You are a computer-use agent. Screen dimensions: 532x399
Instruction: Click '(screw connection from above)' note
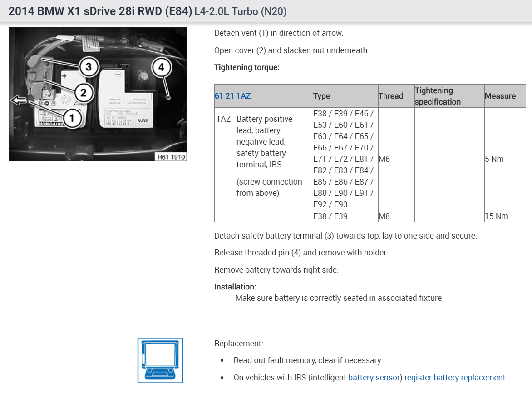[x=269, y=187]
